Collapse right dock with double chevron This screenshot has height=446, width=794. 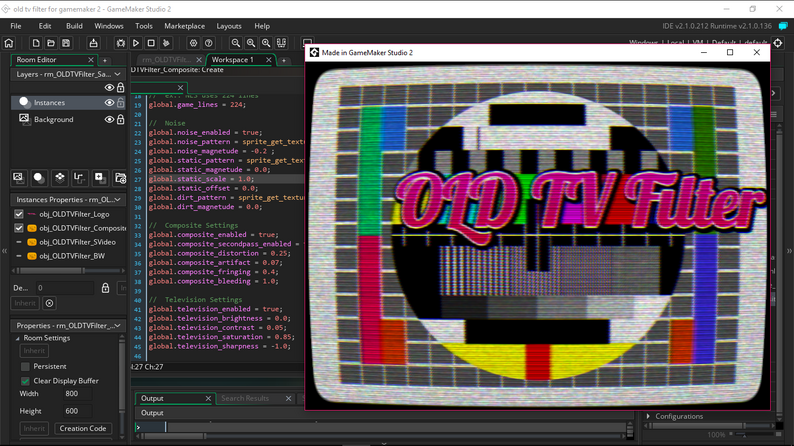[x=789, y=251]
